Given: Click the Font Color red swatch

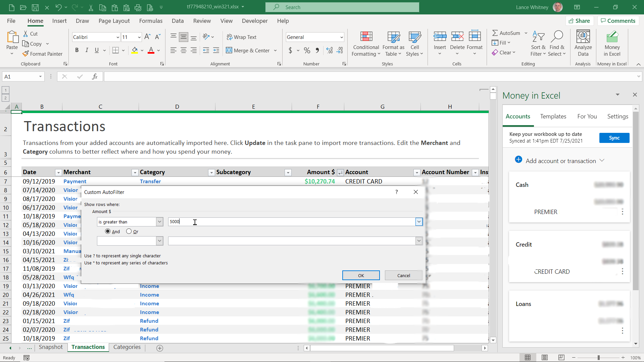Looking at the screenshot, I should [151, 50].
